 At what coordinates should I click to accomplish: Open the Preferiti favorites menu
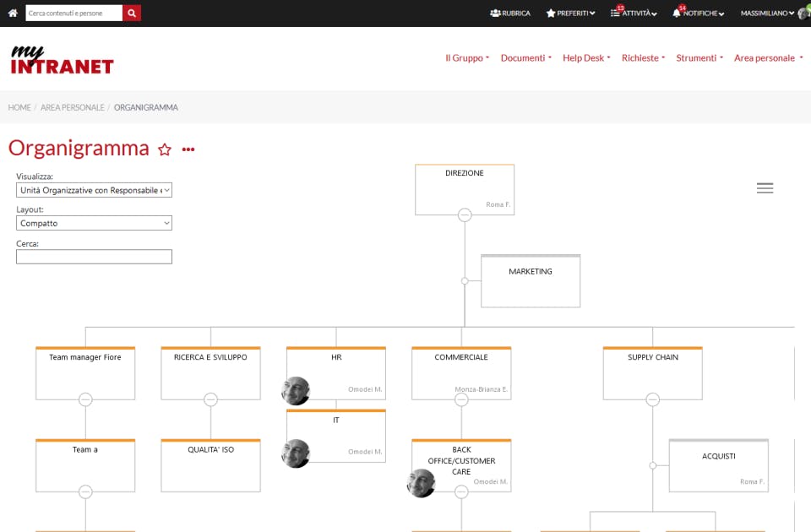(x=570, y=13)
